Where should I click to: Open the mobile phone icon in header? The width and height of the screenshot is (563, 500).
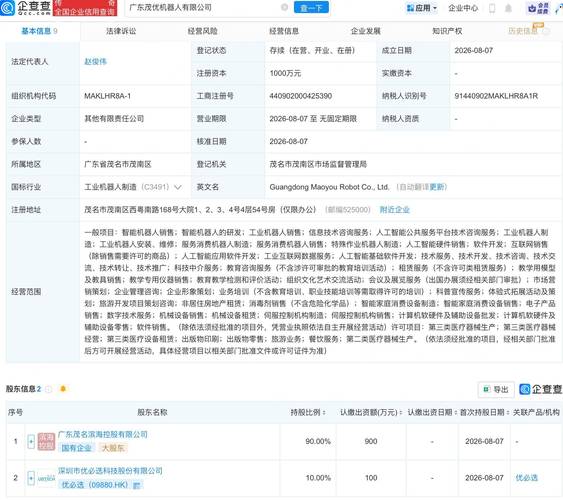pyautogui.click(x=492, y=8)
